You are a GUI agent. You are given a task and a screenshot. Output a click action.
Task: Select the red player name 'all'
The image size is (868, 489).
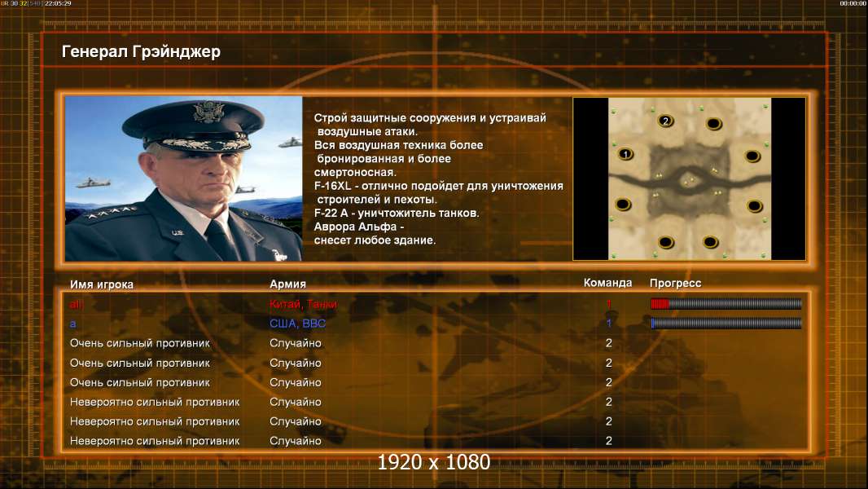pyautogui.click(x=76, y=304)
